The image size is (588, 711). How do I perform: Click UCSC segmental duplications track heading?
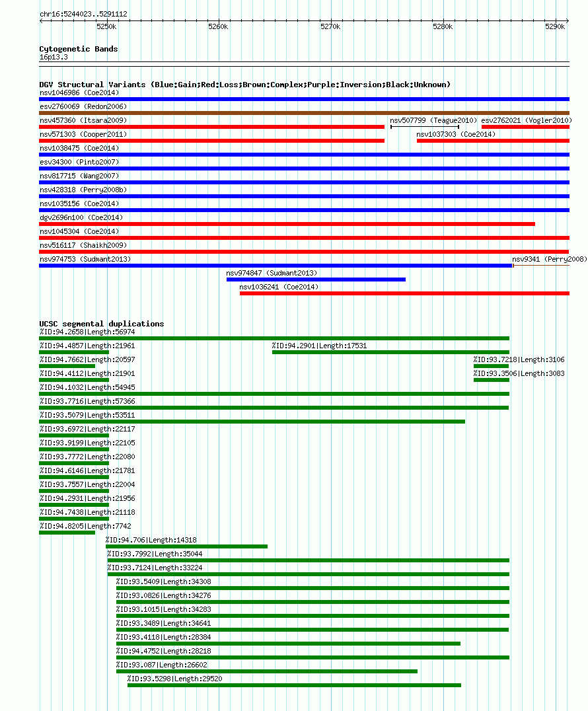(x=102, y=324)
